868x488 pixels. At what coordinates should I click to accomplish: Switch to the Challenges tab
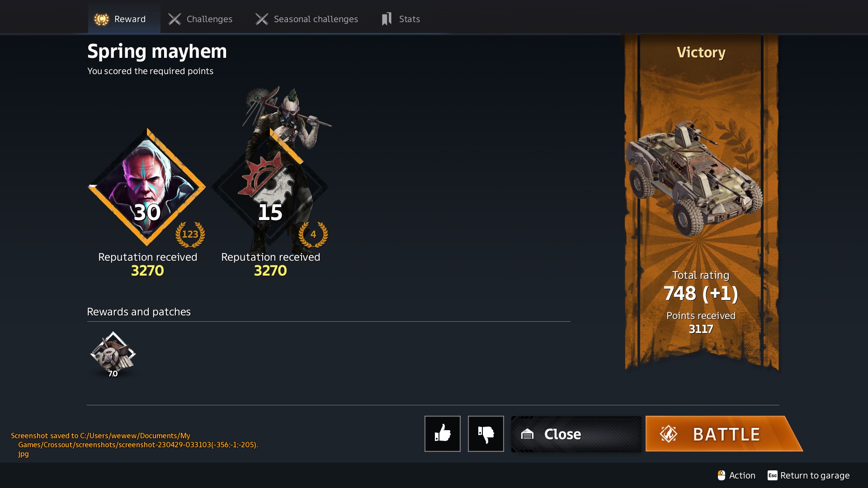200,19
